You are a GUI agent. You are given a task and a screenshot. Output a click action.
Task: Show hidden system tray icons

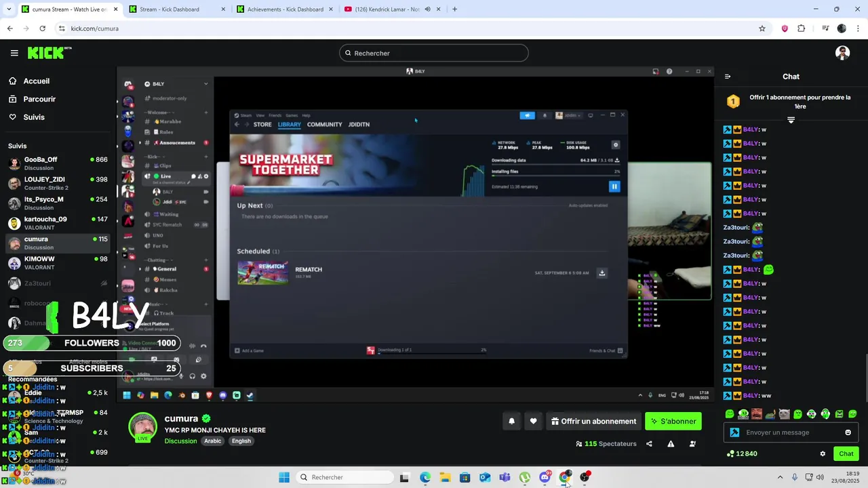780,477
